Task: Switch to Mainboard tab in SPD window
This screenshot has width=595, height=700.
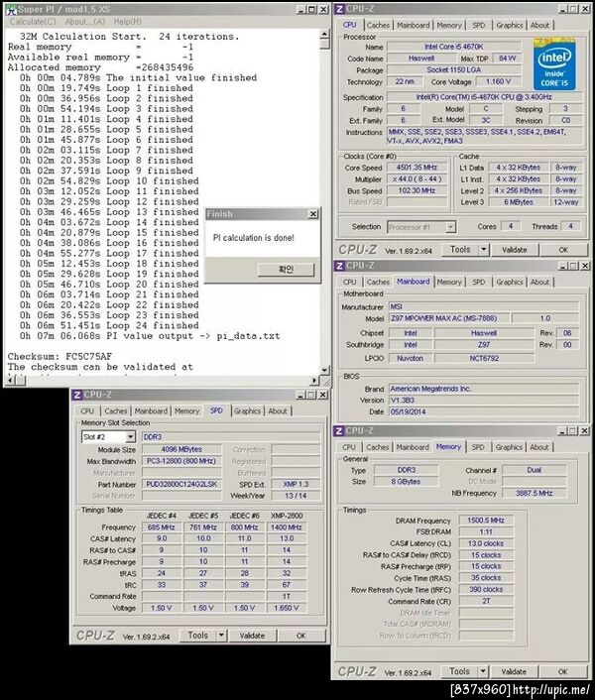Action: point(151,411)
